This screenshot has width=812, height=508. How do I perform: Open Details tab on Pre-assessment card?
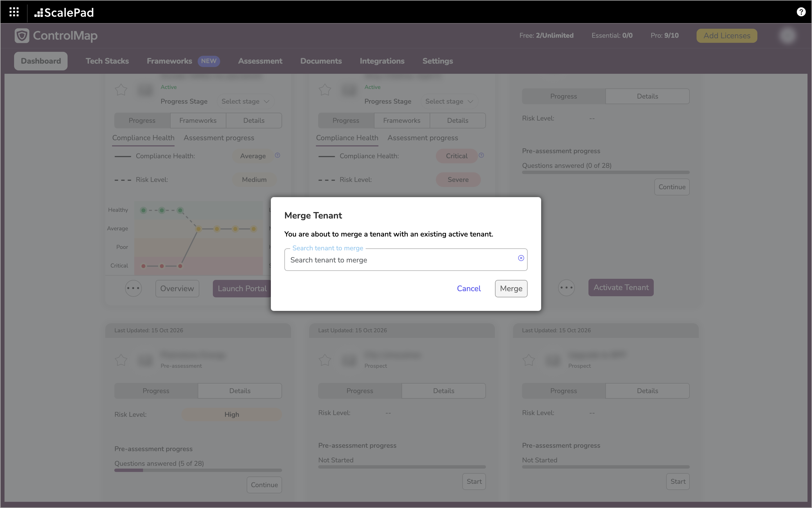click(240, 391)
